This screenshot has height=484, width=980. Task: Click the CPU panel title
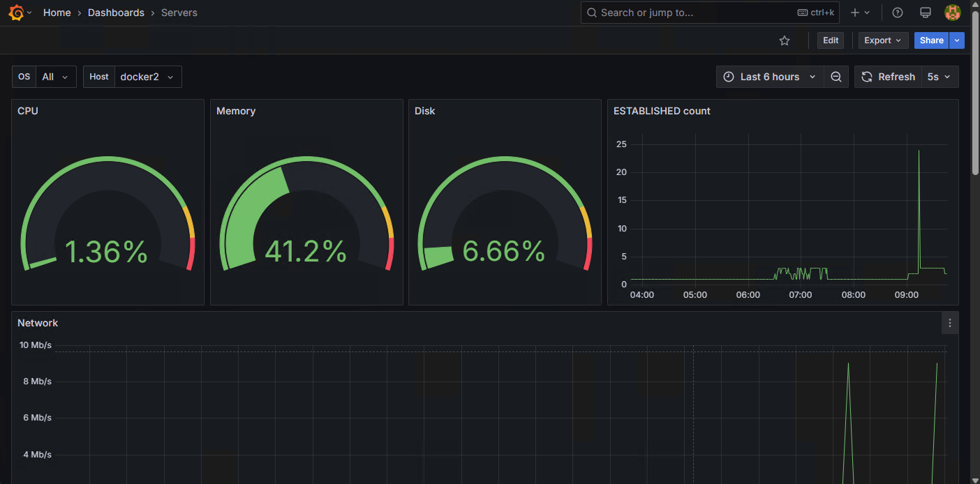(x=28, y=111)
